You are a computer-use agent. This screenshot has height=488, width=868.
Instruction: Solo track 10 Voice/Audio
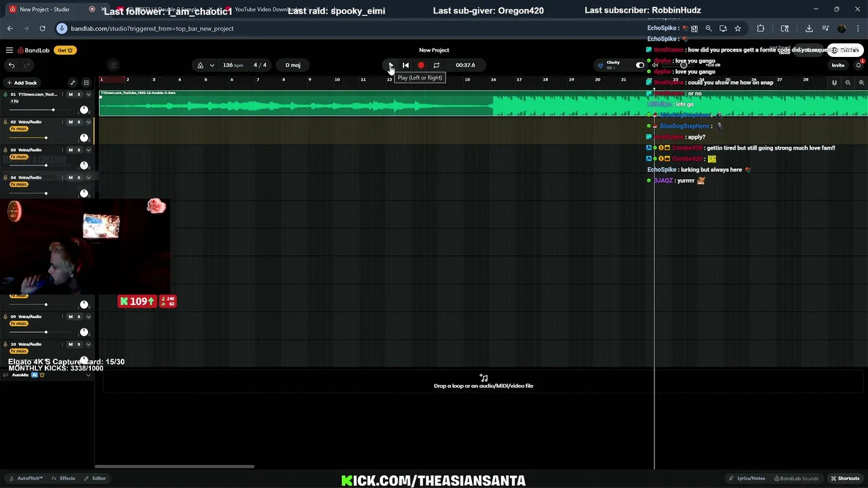coord(79,344)
